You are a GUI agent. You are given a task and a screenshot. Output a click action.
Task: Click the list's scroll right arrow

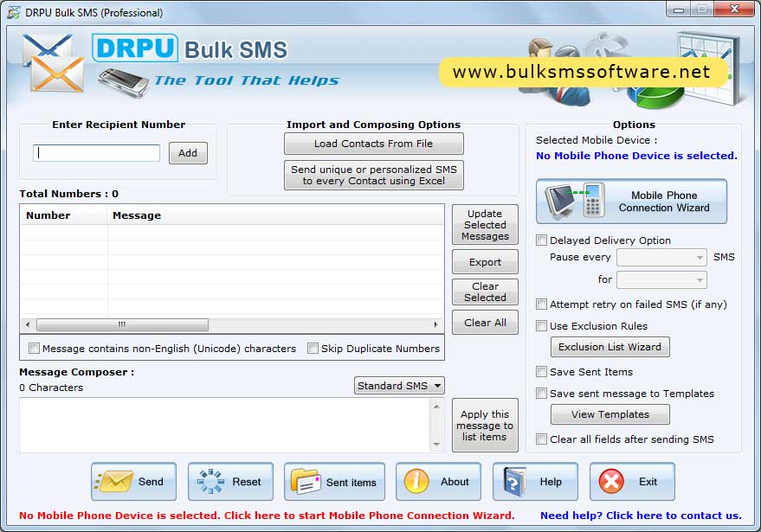435,324
